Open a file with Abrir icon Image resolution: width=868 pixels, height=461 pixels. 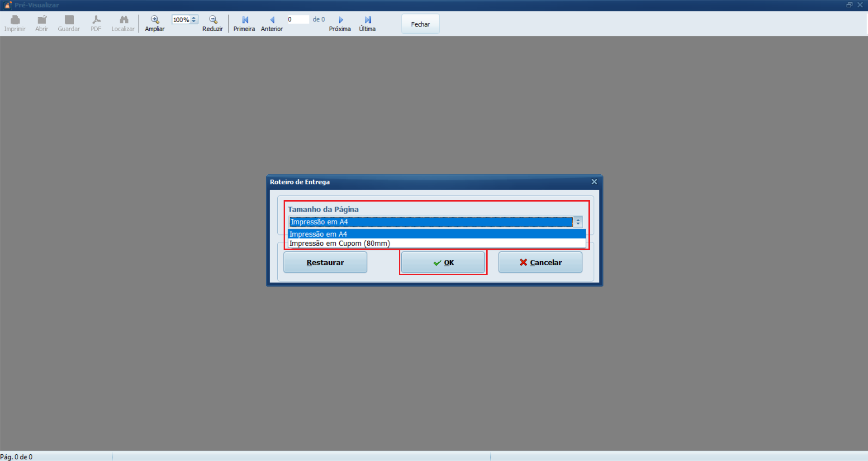click(x=42, y=20)
